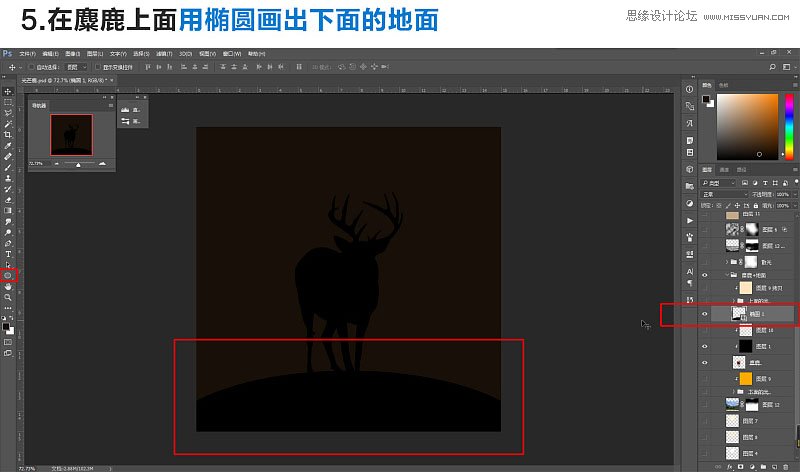
Task: Select the Pen tool
Action: click(8, 243)
